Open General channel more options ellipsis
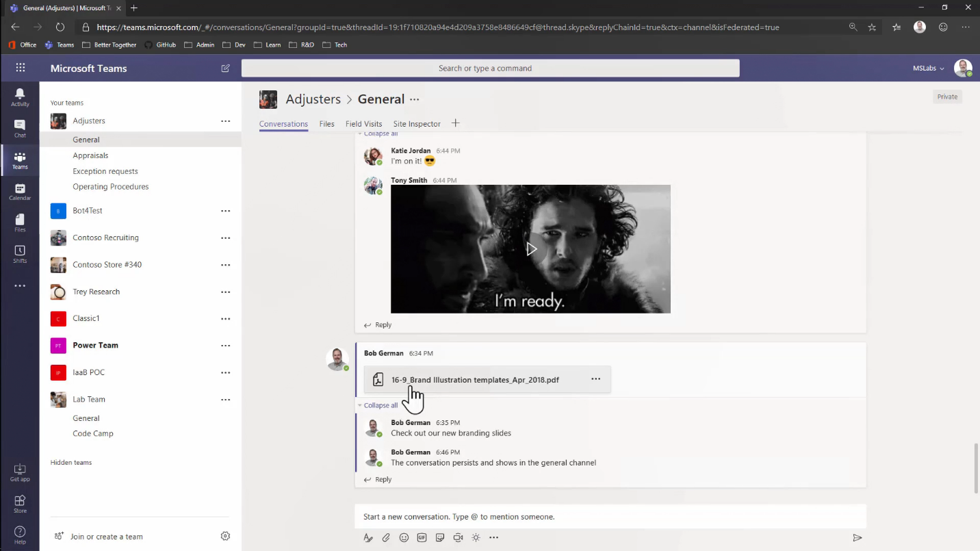The height and width of the screenshot is (551, 980). tap(414, 99)
